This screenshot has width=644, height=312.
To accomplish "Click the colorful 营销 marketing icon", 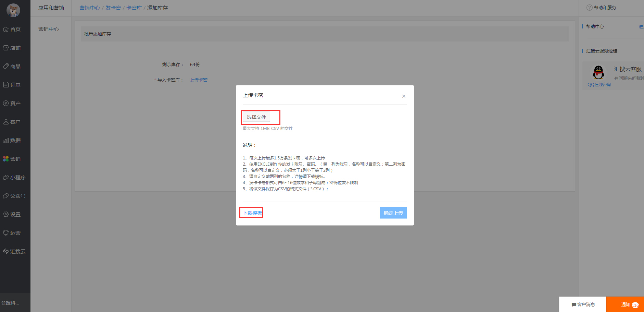I will point(6,159).
